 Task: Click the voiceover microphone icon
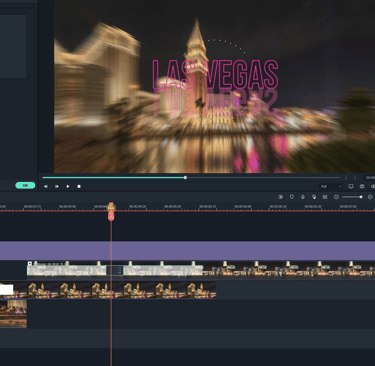pos(303,197)
